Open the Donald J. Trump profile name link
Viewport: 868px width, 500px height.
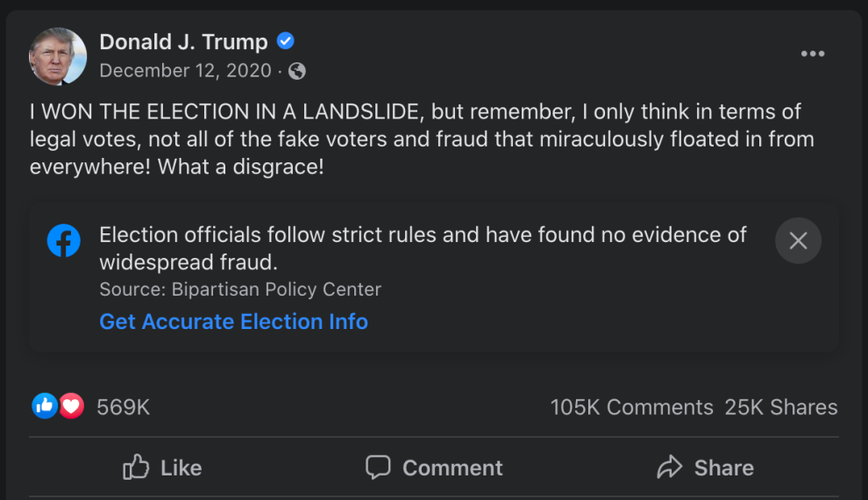click(183, 41)
